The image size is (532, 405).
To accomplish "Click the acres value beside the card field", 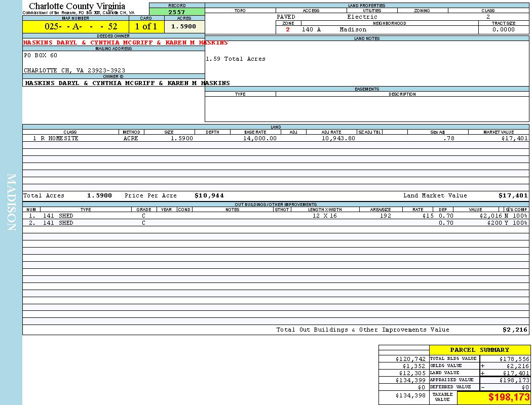I will click(x=183, y=26).
